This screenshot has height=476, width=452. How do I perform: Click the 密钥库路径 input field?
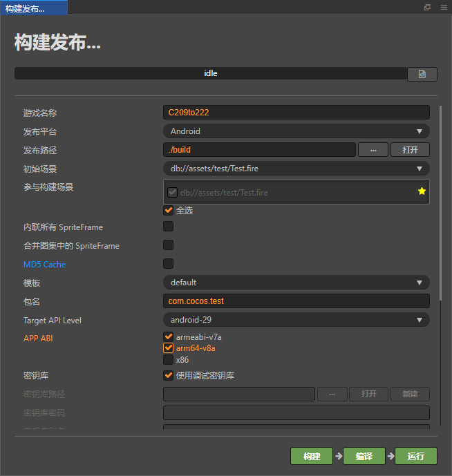click(238, 394)
